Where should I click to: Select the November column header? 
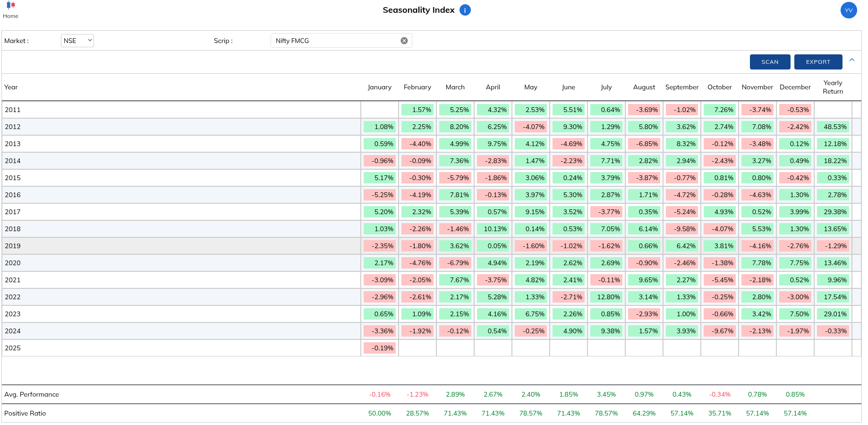point(757,87)
